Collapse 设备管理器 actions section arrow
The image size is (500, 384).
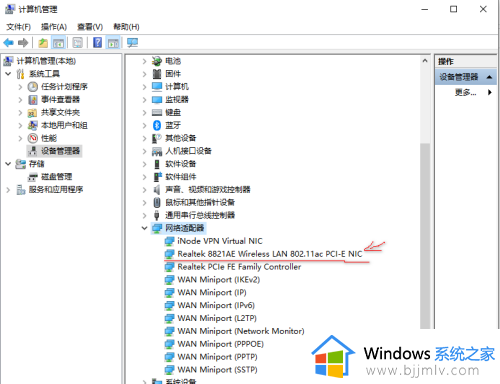[489, 77]
